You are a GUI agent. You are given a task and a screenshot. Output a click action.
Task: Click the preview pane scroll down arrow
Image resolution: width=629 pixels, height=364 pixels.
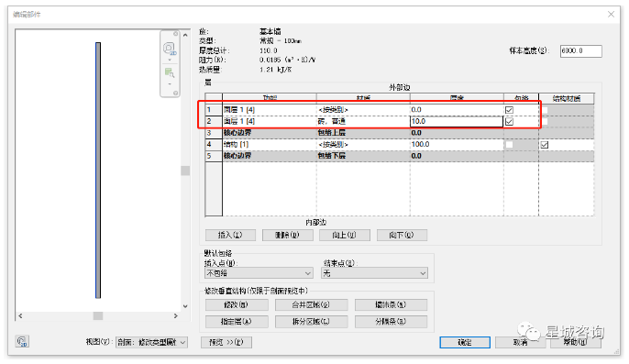[x=185, y=306]
